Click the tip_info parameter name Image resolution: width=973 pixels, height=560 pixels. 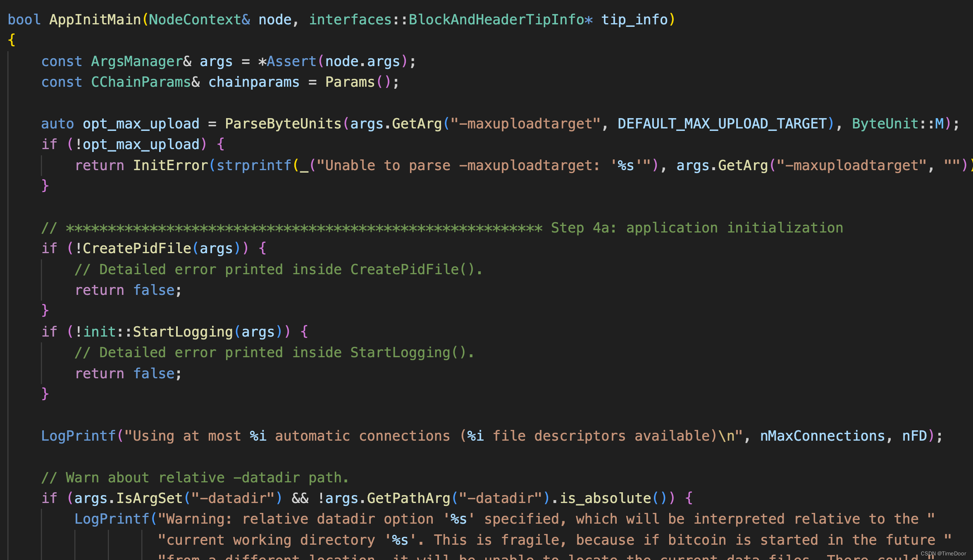click(x=634, y=19)
